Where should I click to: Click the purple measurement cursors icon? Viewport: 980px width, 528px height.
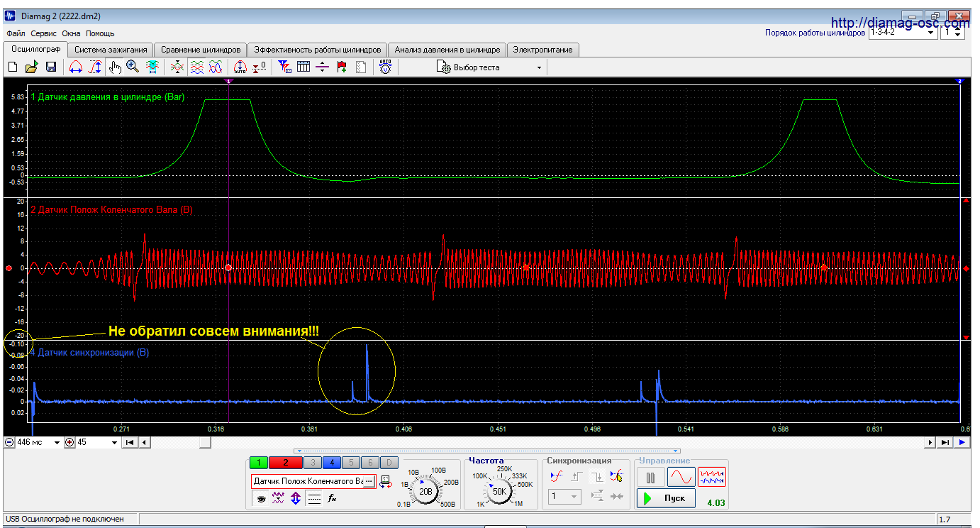[x=322, y=67]
